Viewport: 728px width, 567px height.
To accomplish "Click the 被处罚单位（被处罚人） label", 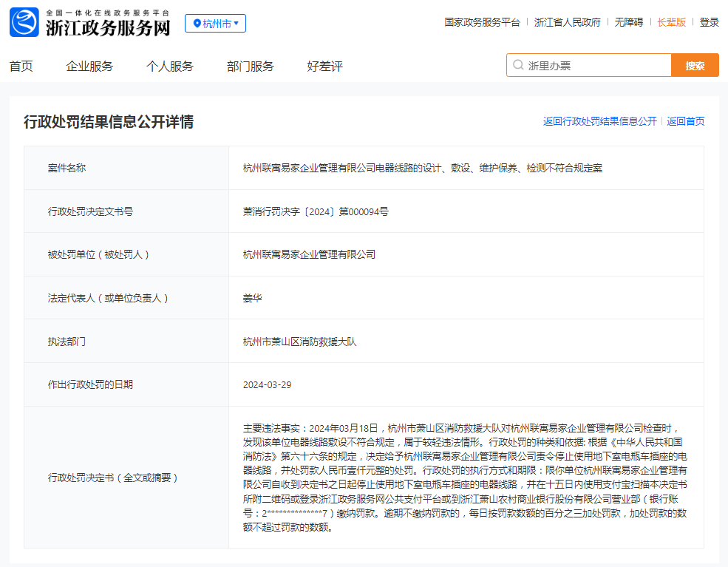I will click(x=98, y=254).
